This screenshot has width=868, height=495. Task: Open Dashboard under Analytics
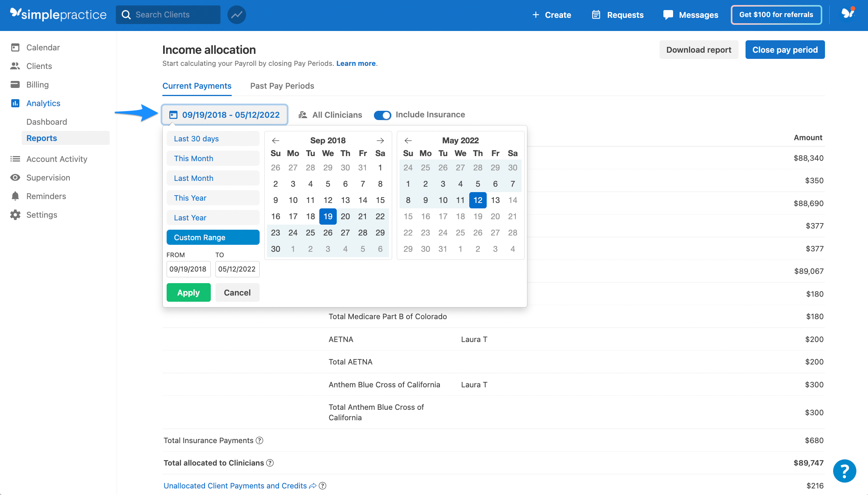click(46, 122)
